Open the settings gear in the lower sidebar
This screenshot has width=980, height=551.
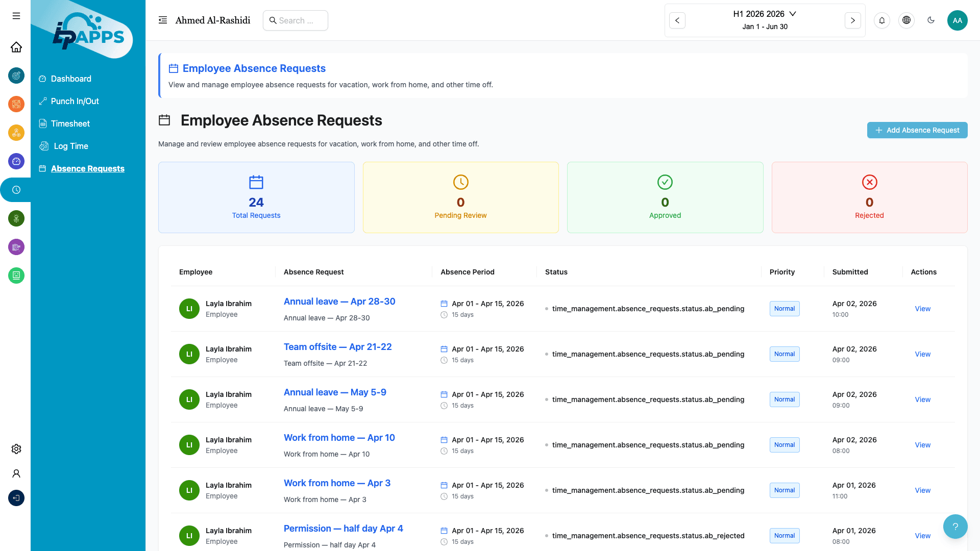(16, 449)
